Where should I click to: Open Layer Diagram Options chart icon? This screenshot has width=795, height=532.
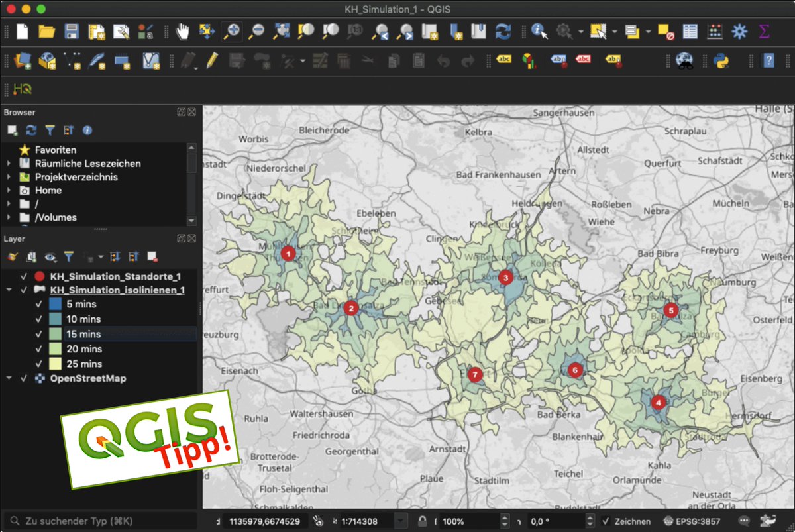pos(528,61)
